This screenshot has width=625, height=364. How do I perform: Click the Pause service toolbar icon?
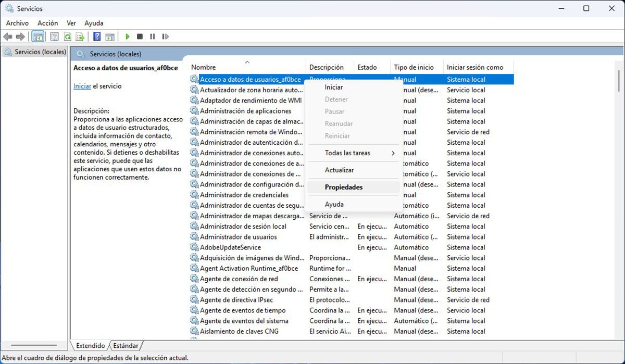coord(153,36)
